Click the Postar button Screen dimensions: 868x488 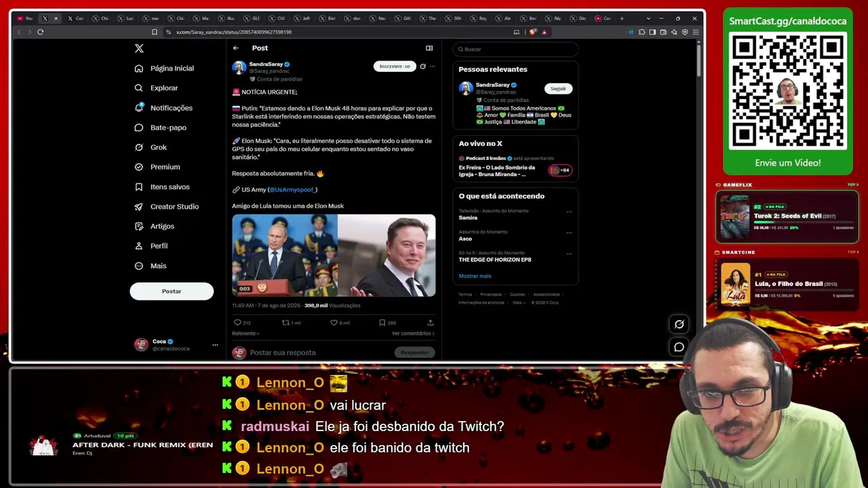tap(172, 291)
